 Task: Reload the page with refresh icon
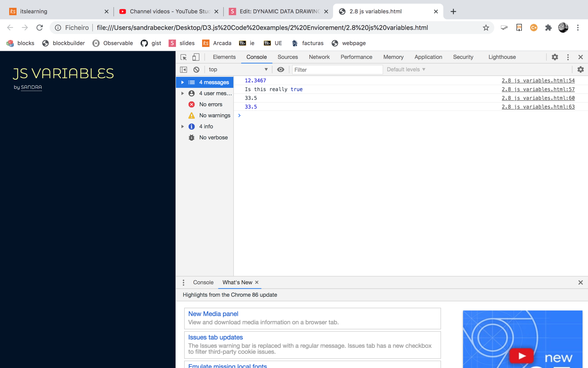[40, 28]
